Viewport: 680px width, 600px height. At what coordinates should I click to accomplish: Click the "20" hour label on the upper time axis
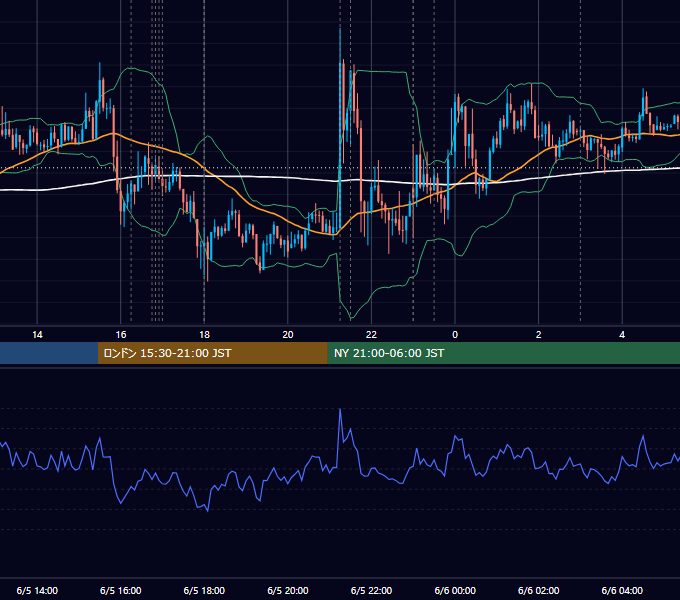(288, 335)
